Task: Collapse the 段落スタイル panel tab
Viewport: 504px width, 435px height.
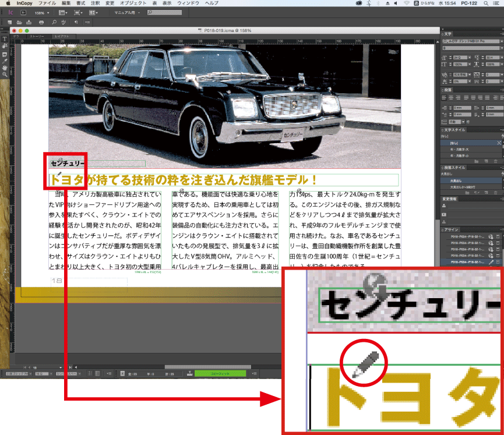Action: [454, 168]
